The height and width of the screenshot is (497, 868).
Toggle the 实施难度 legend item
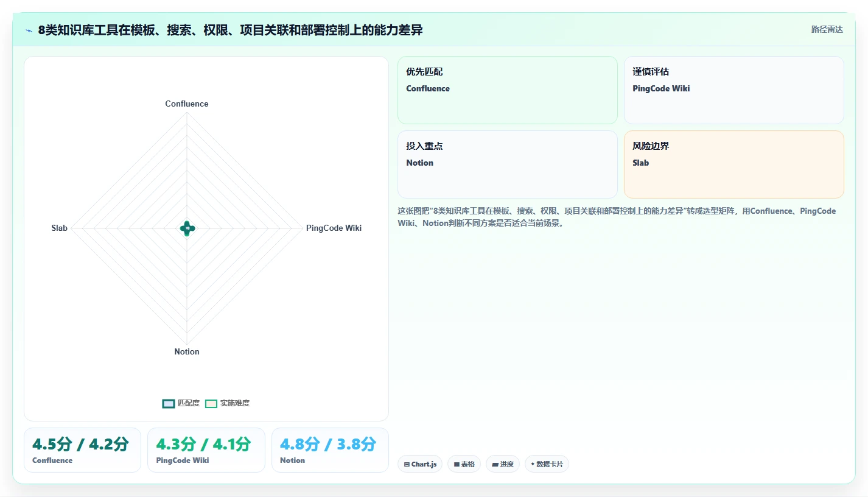pyautogui.click(x=228, y=403)
